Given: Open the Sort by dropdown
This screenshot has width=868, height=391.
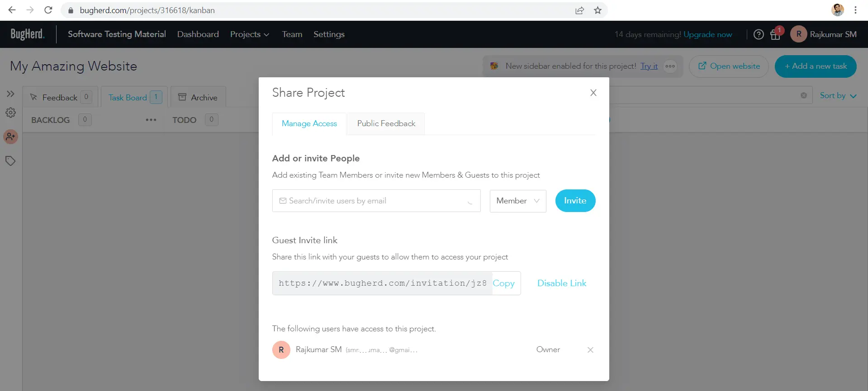Looking at the screenshot, I should [x=838, y=95].
